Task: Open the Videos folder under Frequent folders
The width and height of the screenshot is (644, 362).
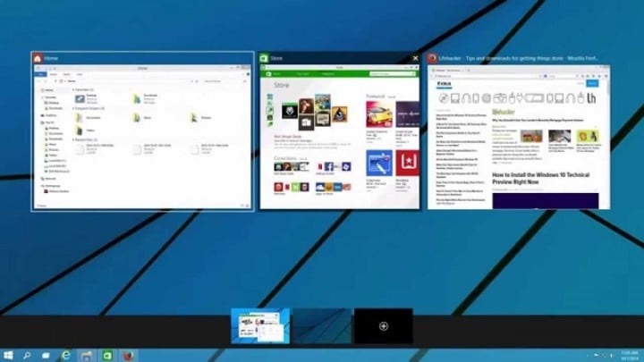Action: (86, 130)
